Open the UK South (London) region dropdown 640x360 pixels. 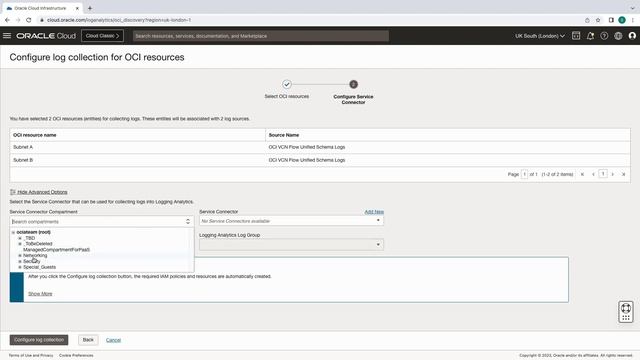tap(540, 36)
